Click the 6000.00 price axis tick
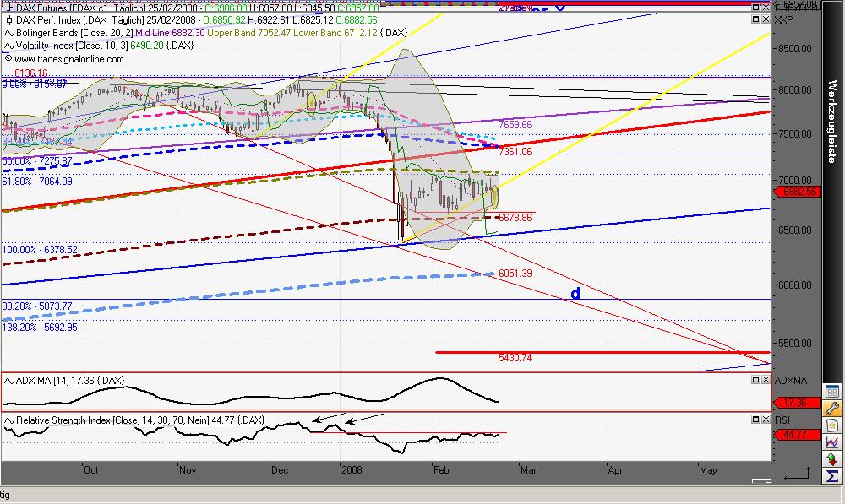845x504 pixels. (x=795, y=285)
